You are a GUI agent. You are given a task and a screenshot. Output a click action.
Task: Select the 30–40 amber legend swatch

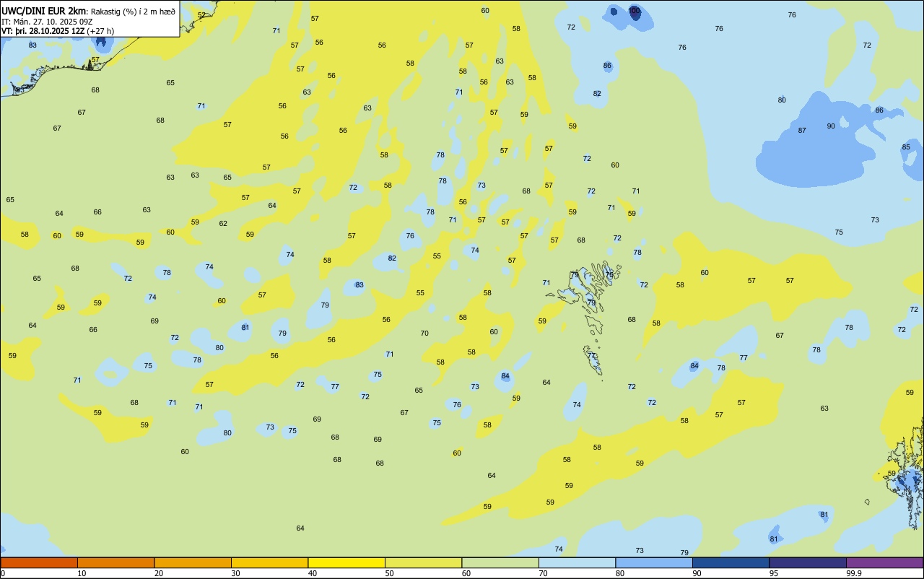coord(269,562)
